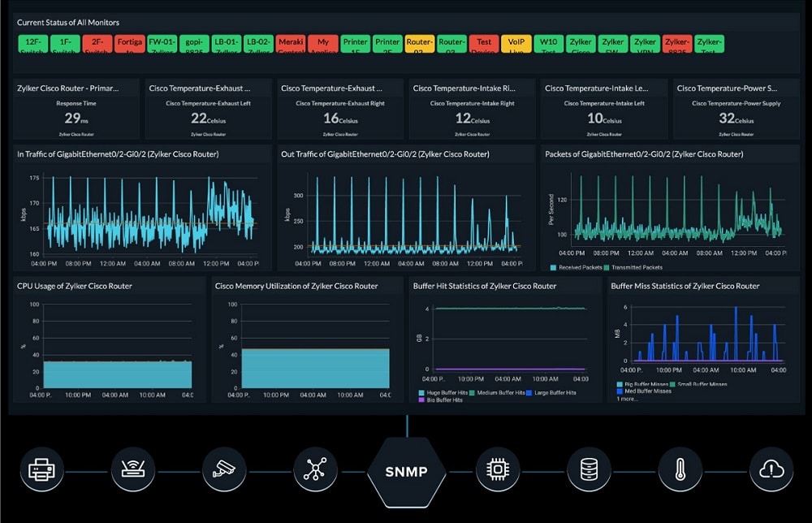Open the red 2F- monitor tile

pyautogui.click(x=97, y=44)
